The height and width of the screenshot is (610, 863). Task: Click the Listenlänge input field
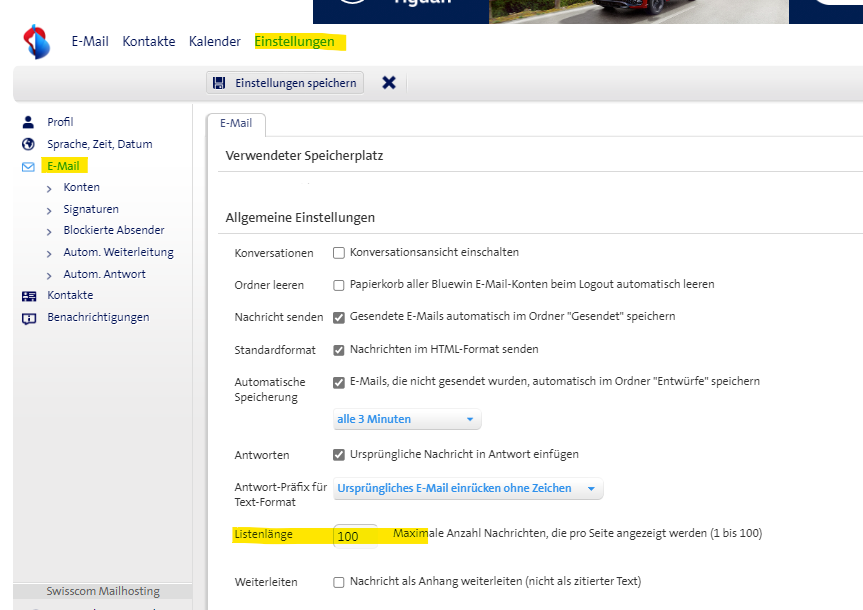355,536
